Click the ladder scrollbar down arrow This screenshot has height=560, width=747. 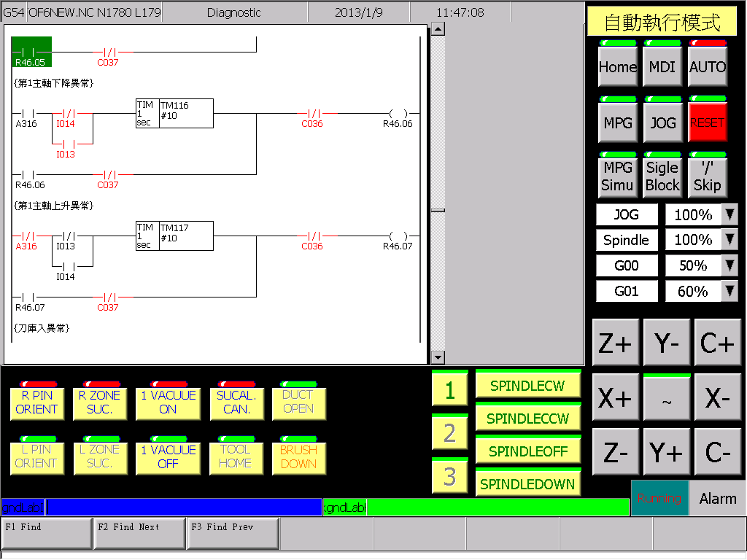pos(438,357)
